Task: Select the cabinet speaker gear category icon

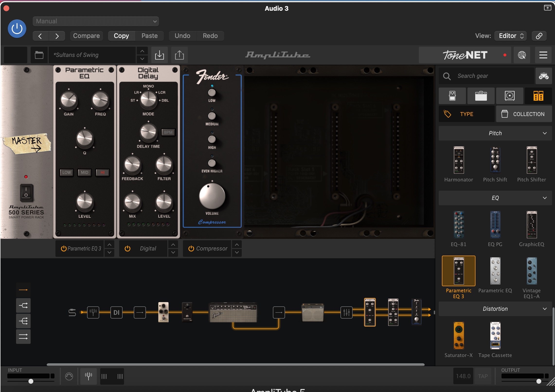Action: click(x=510, y=96)
